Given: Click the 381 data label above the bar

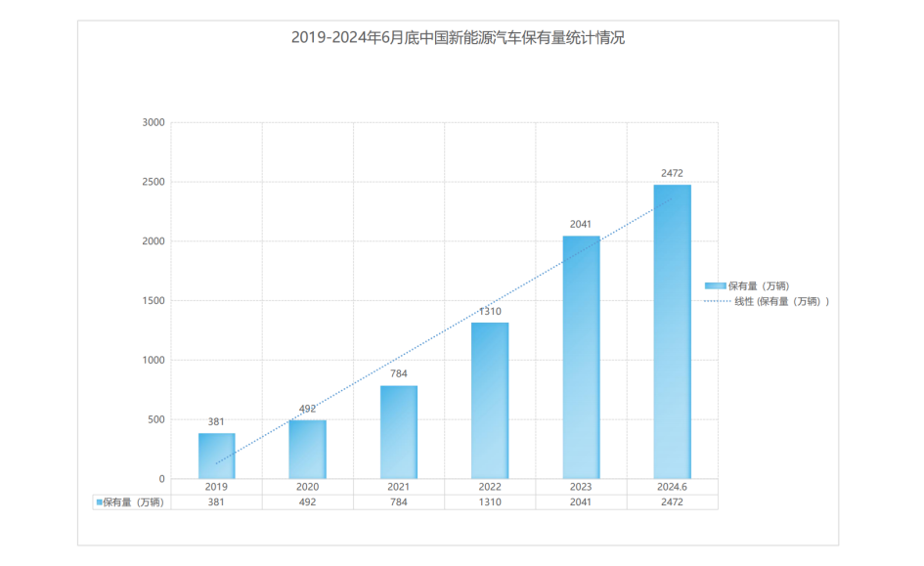Looking at the screenshot, I should click(216, 421).
